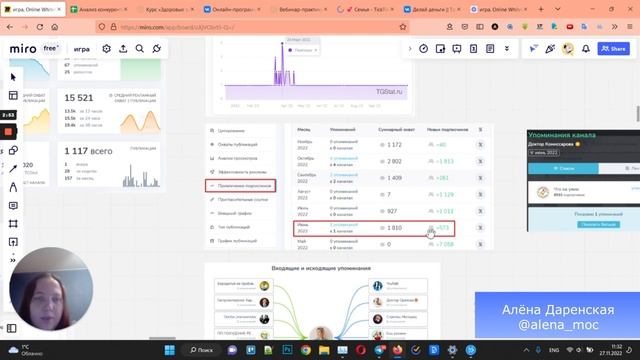
Task: Select the frame tool
Action: point(13,224)
